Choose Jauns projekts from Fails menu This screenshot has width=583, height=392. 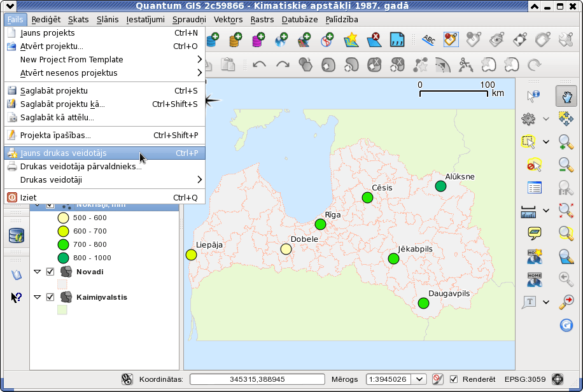[104, 32]
